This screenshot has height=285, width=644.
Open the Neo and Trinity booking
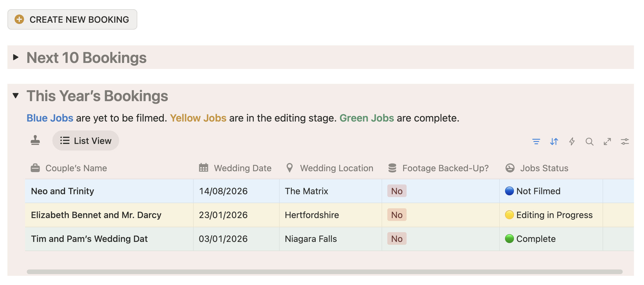coord(63,191)
